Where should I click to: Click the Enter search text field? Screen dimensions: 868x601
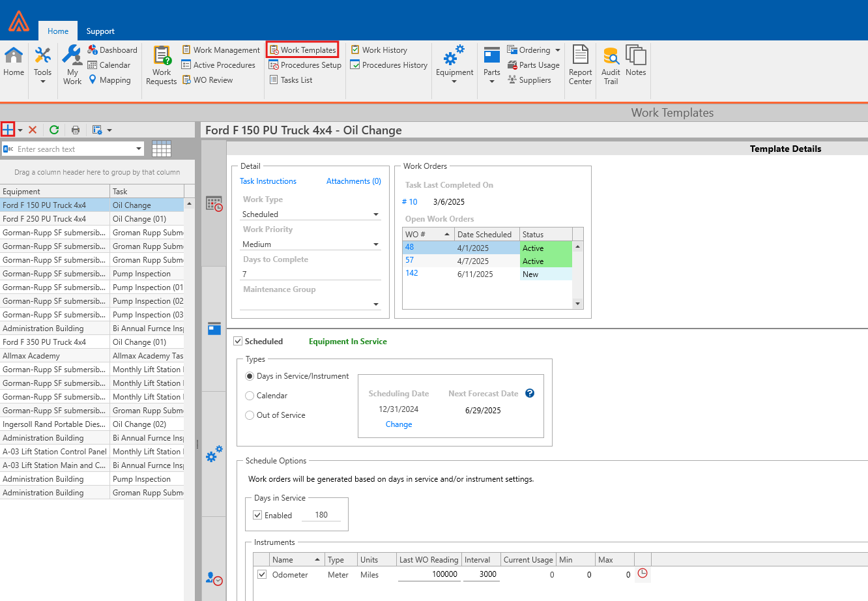coord(73,149)
